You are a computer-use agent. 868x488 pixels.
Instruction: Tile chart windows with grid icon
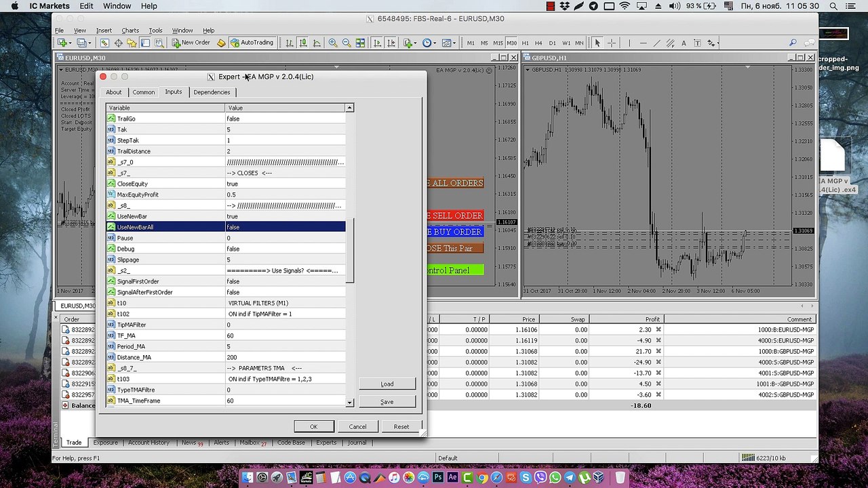click(360, 43)
